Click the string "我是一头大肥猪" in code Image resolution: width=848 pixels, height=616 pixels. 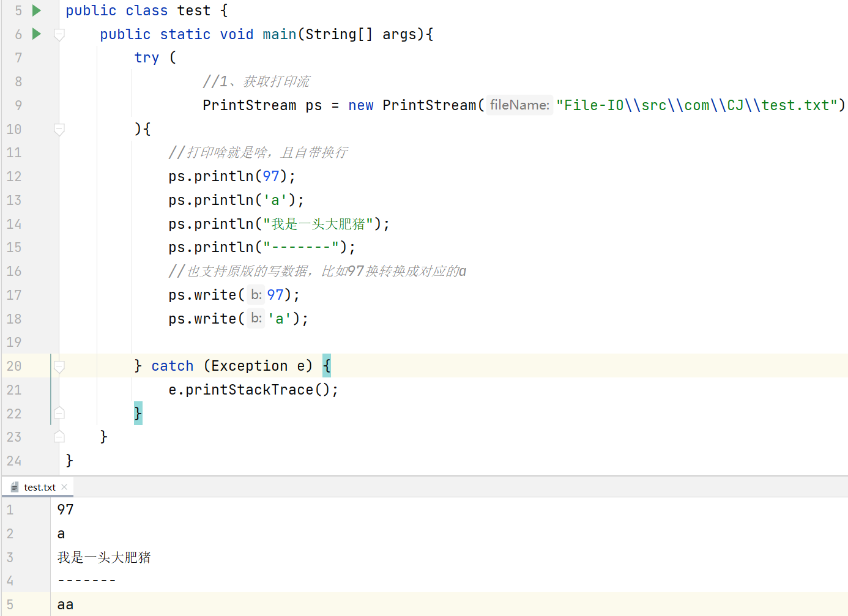318,224
